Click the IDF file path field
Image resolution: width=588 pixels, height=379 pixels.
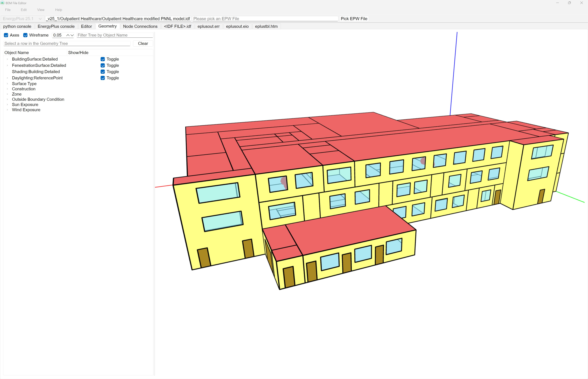119,19
